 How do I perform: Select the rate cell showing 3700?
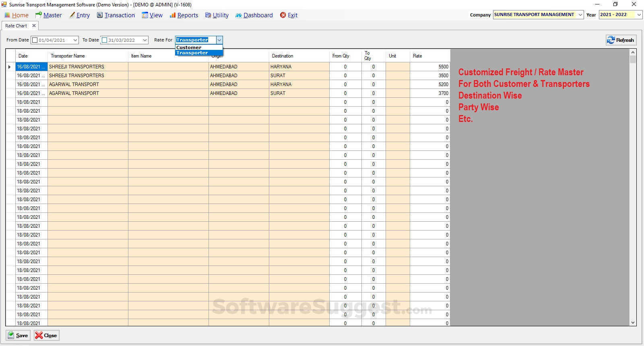click(x=430, y=93)
